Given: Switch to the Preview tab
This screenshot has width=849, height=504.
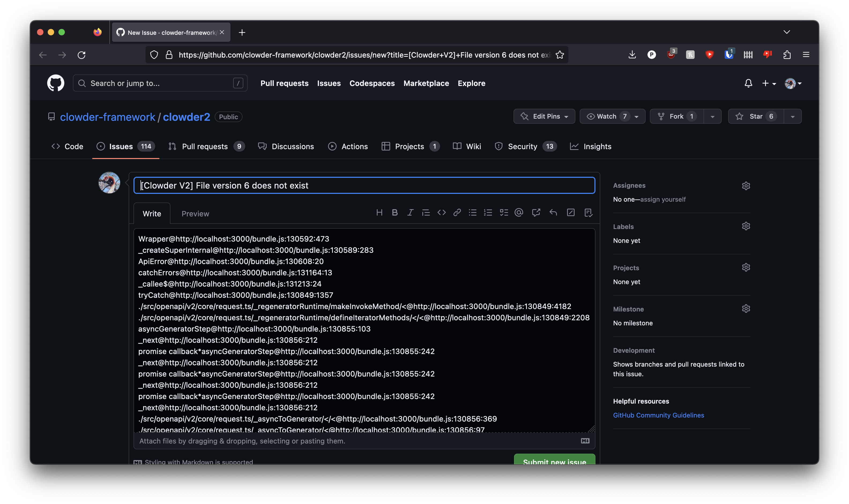Looking at the screenshot, I should [195, 214].
